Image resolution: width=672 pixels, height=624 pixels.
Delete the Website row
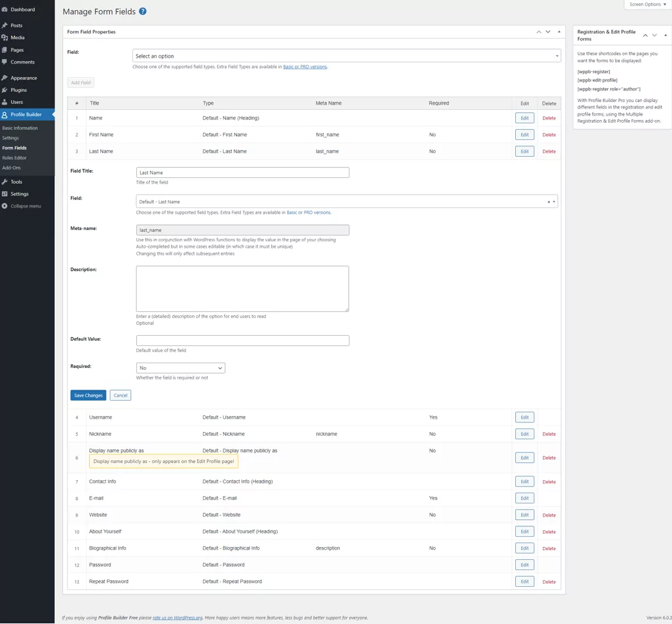tap(549, 516)
